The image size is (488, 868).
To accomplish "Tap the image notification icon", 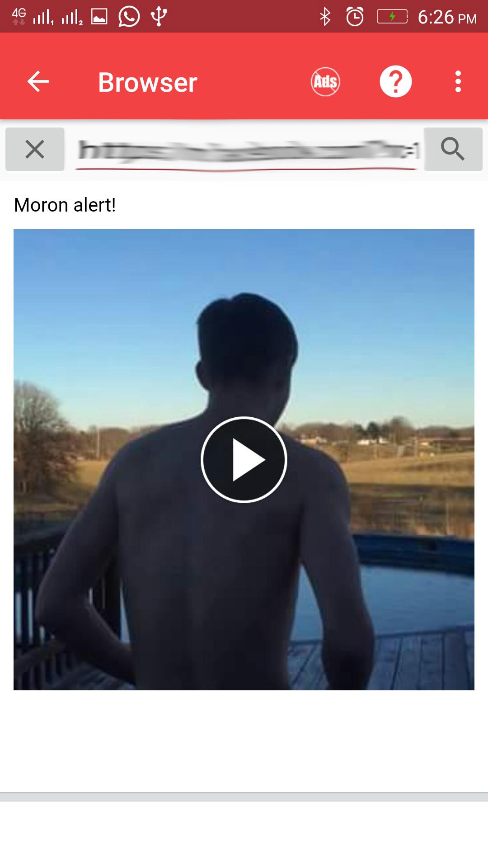I will [x=99, y=17].
